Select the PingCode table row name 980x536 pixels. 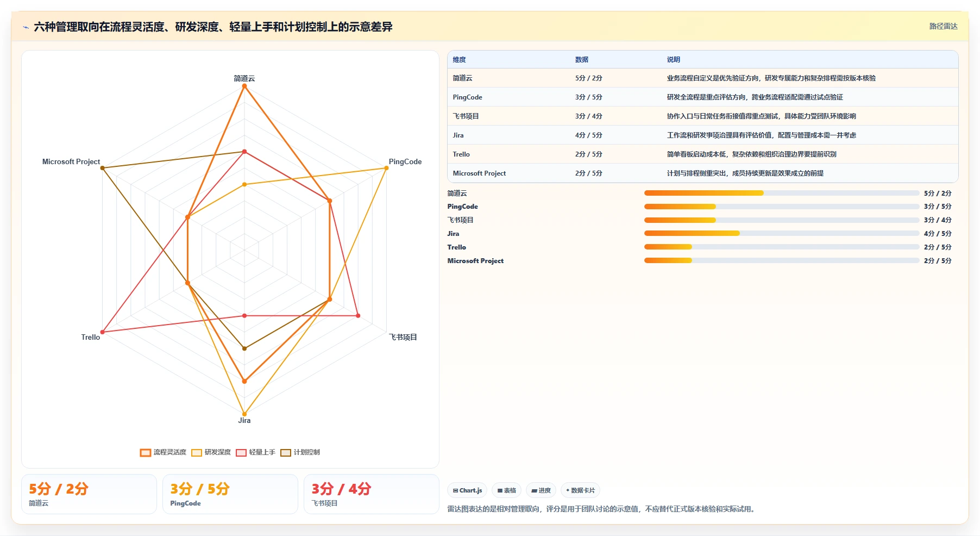tap(467, 97)
